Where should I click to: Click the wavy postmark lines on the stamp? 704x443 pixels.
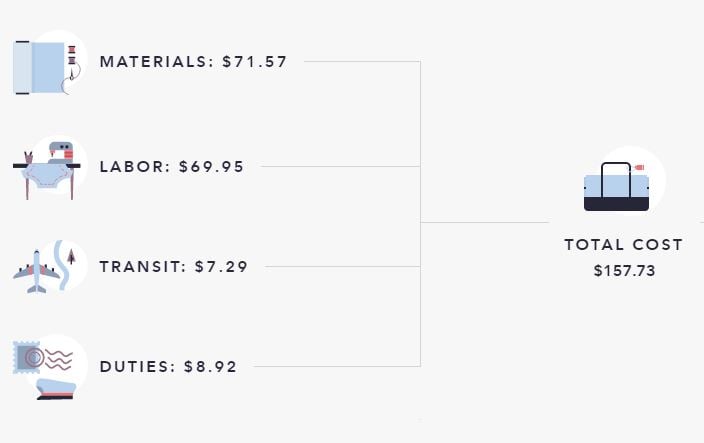point(59,360)
